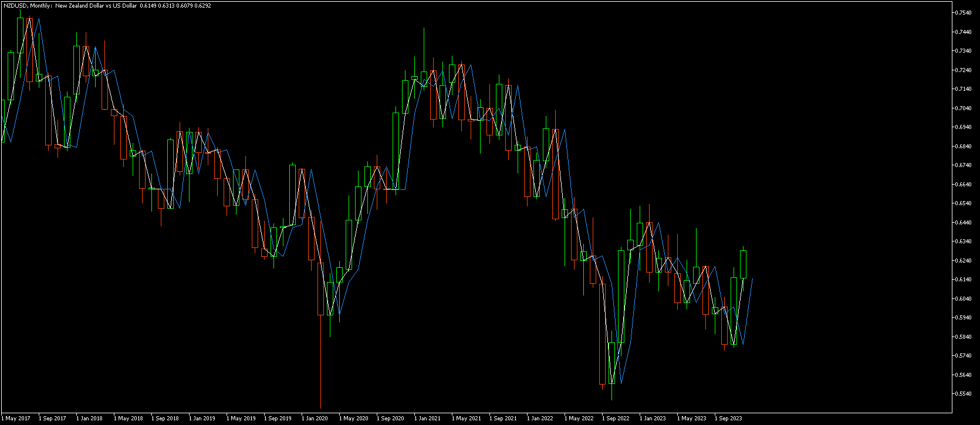Click the 0.7240 price scale label
This screenshot has width=980, height=425.
click(x=963, y=70)
